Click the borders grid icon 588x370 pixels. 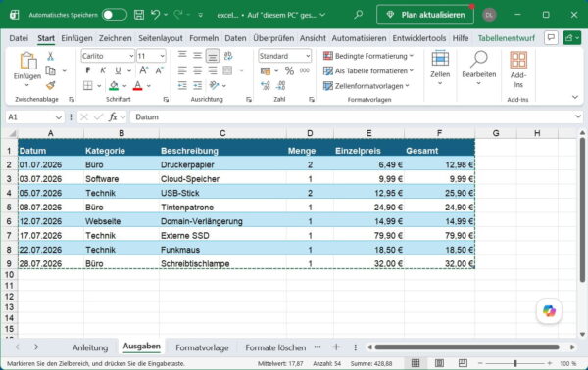88,86
